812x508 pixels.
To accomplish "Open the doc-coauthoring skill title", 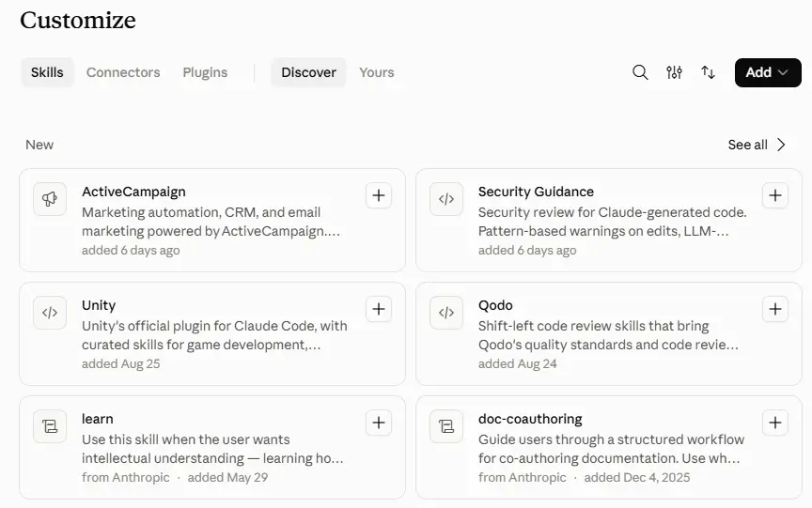I will pyautogui.click(x=530, y=419).
